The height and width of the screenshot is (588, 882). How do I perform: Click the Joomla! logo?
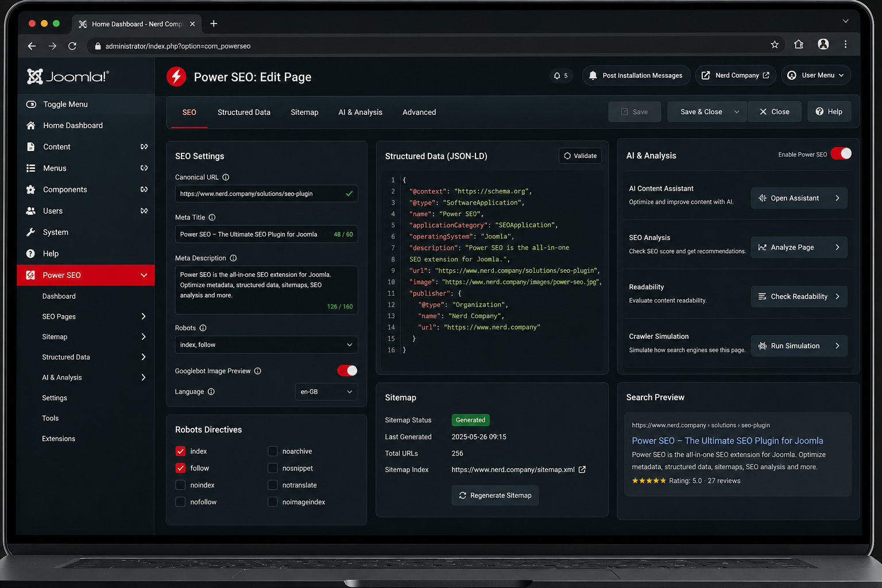pyautogui.click(x=68, y=76)
